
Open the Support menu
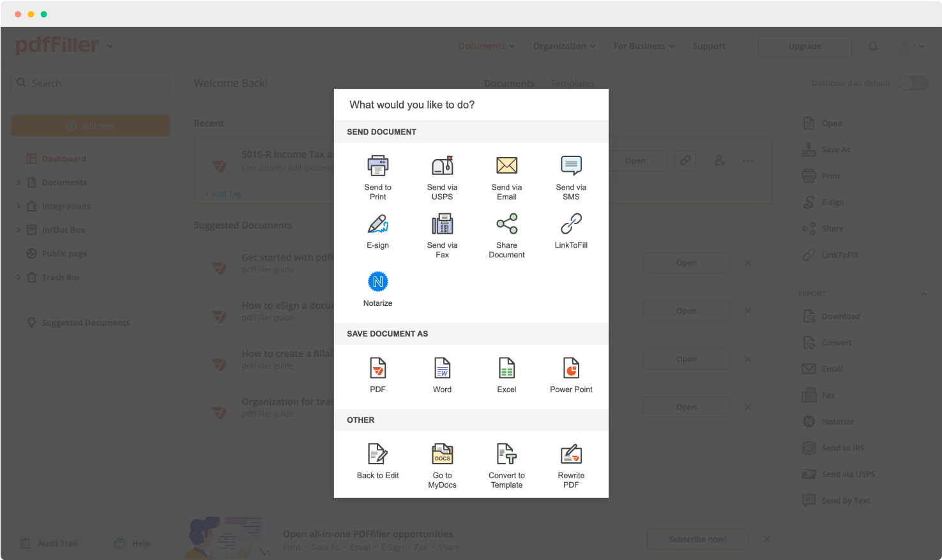click(x=709, y=46)
